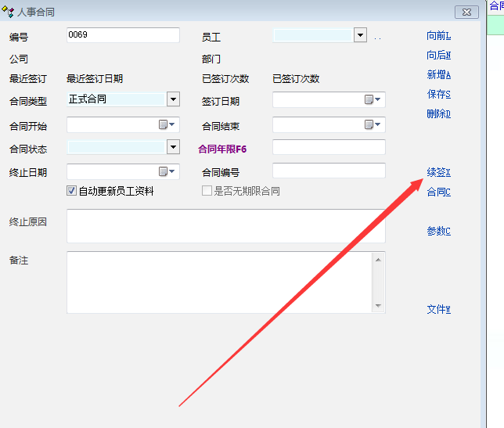Click the 合同年限F6 input field

click(329, 147)
